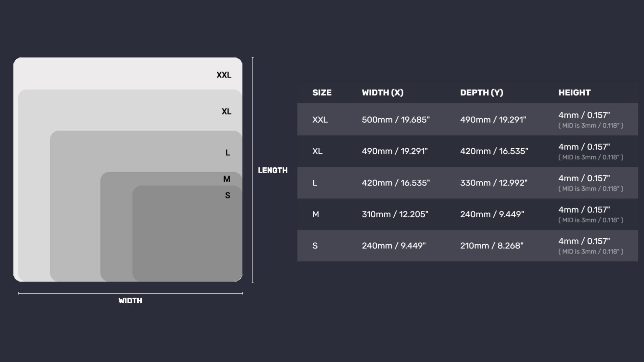Click the 420mm / 16.535" depth in XL row

pos(494,151)
